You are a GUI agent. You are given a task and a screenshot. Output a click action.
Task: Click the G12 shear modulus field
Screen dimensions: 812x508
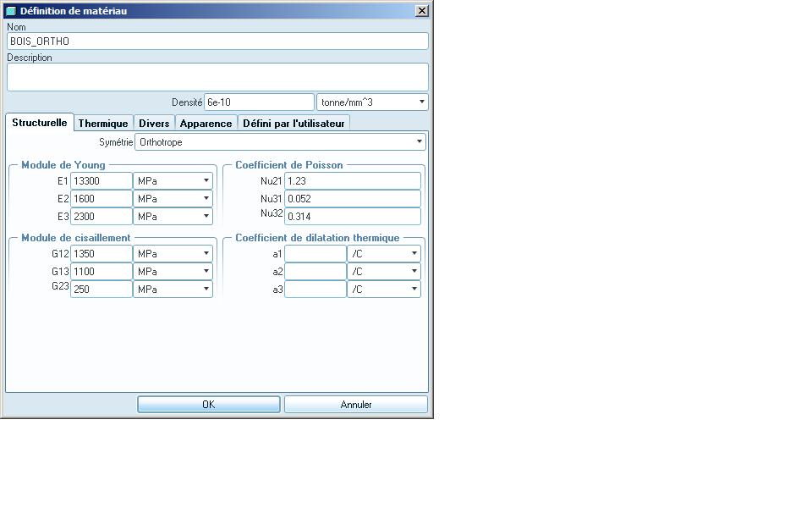pos(101,254)
